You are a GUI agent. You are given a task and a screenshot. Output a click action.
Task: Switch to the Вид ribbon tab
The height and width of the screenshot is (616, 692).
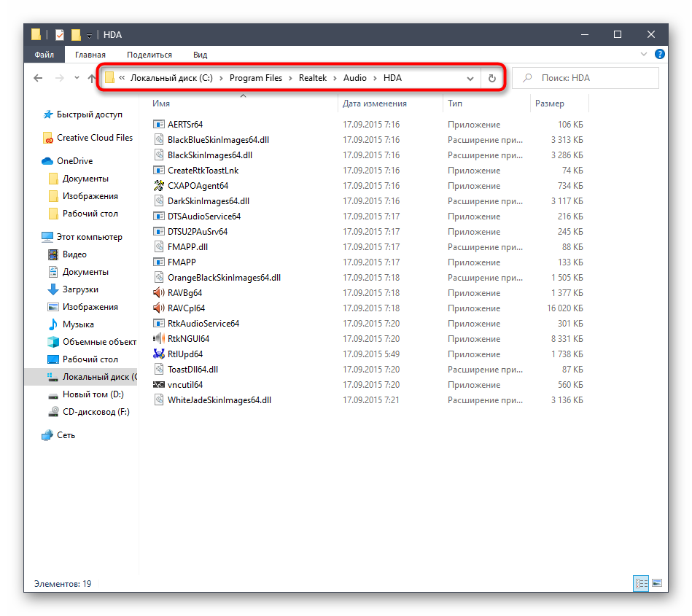pyautogui.click(x=200, y=55)
